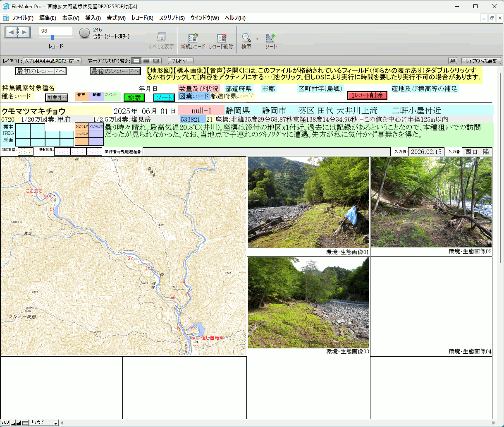Click the ソート (Sort) toolbar icon
504x427 pixels.
[271, 38]
